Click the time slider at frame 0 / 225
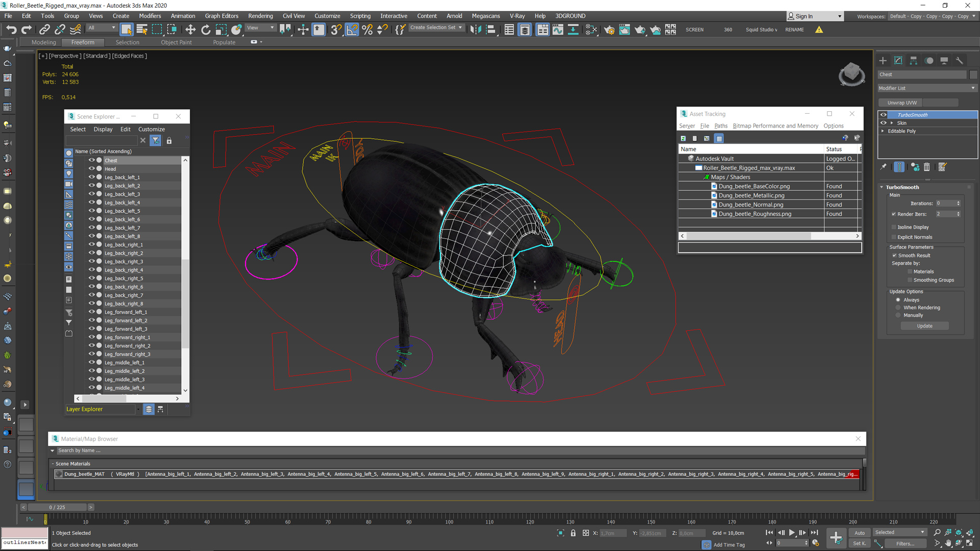 click(x=57, y=507)
